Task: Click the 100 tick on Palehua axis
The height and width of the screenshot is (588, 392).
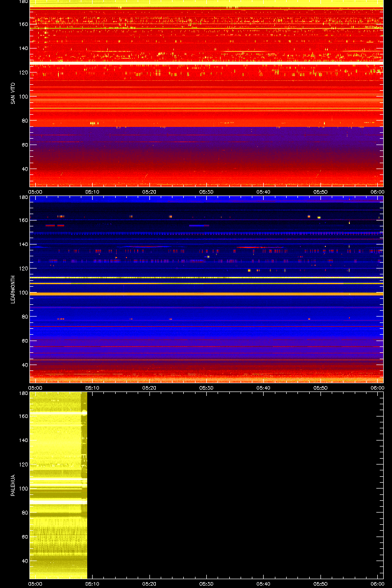Action: point(23,489)
